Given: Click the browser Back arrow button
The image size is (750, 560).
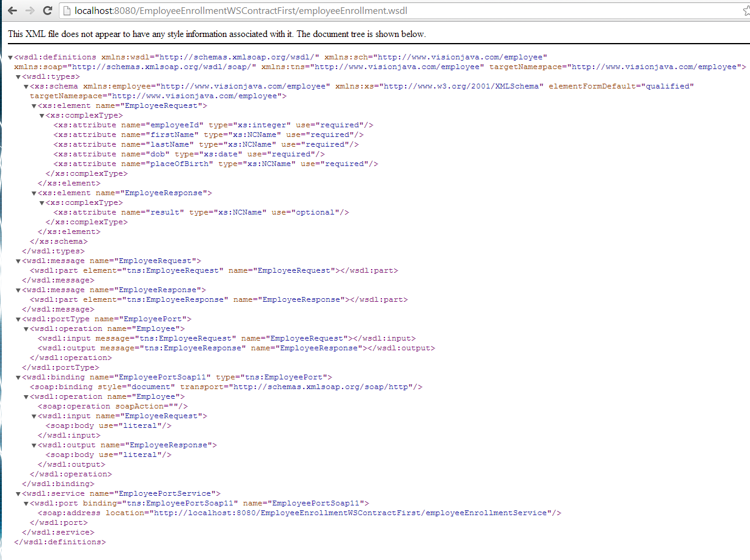Looking at the screenshot, I should [x=12, y=11].
